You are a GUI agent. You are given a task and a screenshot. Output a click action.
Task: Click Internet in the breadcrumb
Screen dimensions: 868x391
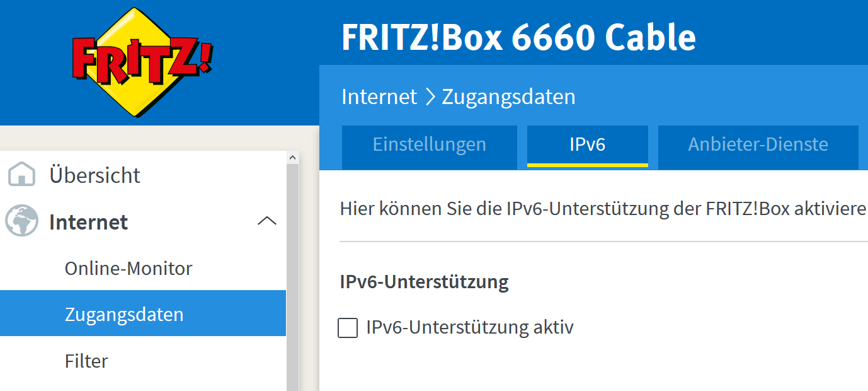(x=379, y=96)
